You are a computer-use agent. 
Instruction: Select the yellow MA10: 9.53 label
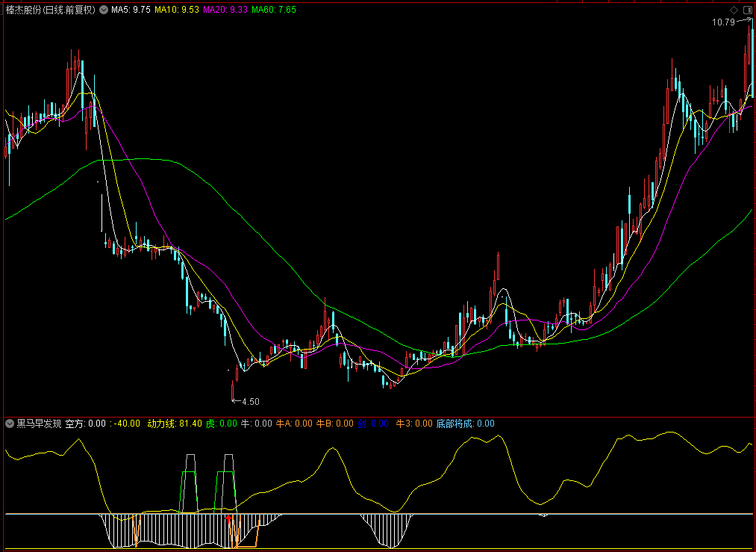point(176,10)
